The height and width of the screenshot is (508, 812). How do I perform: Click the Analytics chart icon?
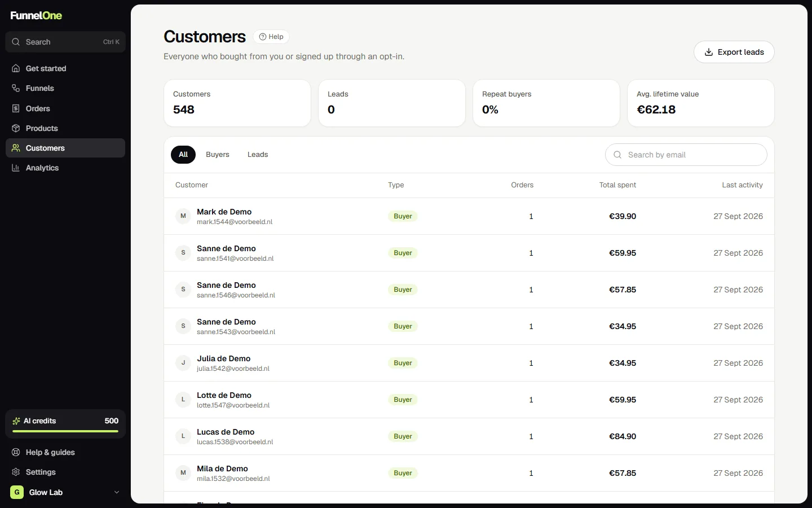pyautogui.click(x=16, y=168)
